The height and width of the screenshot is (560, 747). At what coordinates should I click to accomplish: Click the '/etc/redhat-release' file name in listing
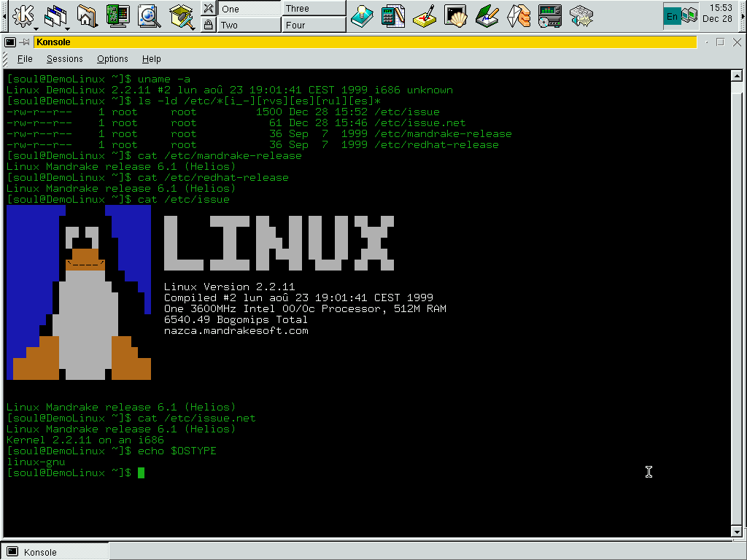pos(436,145)
